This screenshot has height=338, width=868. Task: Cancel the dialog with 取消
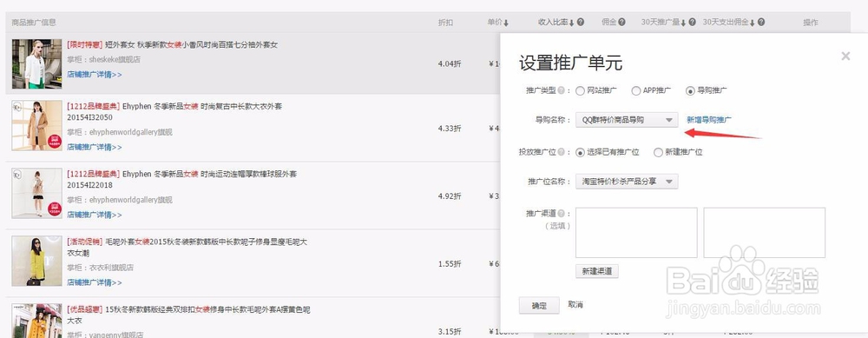575,305
